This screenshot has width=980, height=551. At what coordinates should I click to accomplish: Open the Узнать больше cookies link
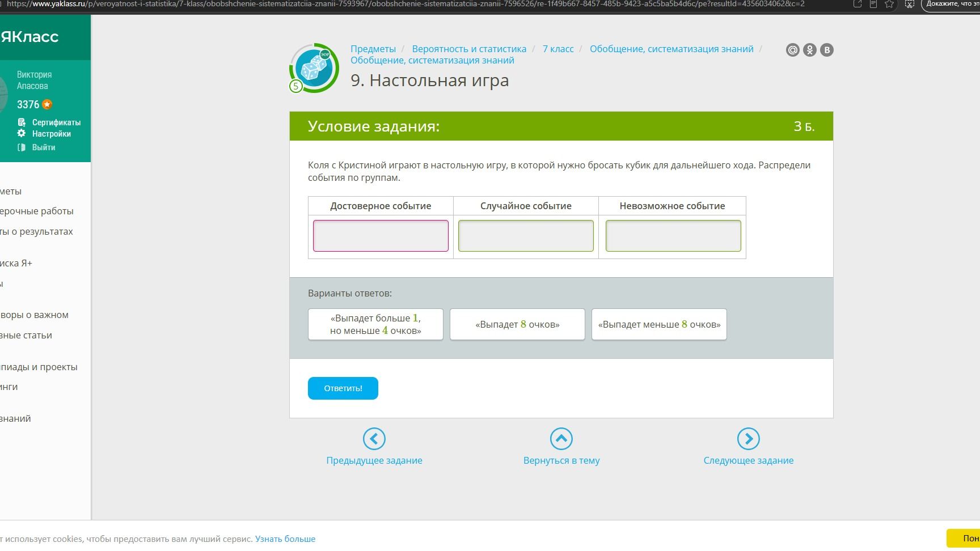click(x=285, y=539)
